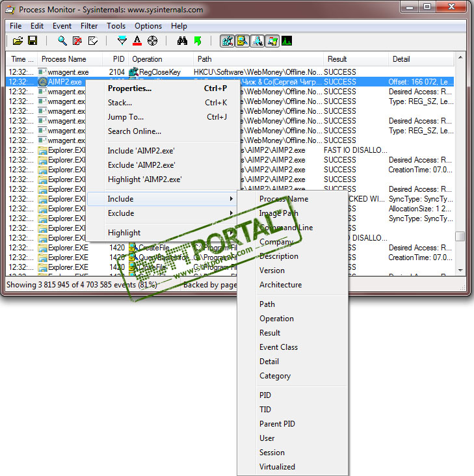
Task: Toggle event capture with the magnifier icon
Action: [x=62, y=41]
